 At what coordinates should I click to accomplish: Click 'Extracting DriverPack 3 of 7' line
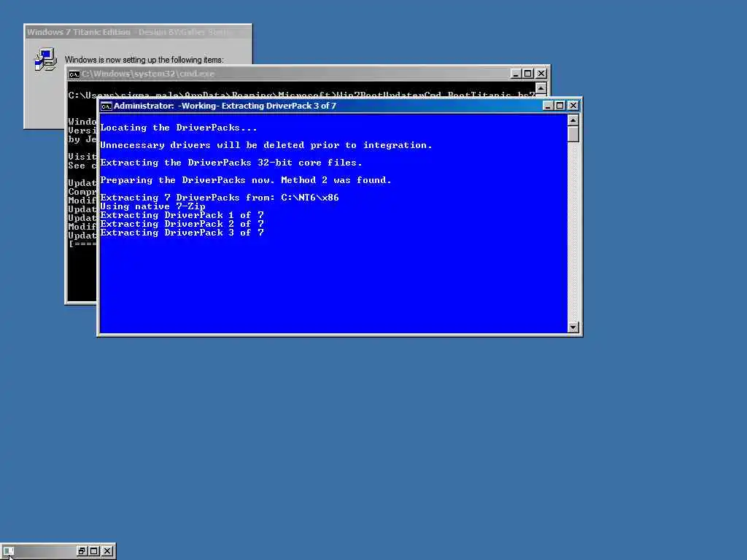click(x=182, y=233)
